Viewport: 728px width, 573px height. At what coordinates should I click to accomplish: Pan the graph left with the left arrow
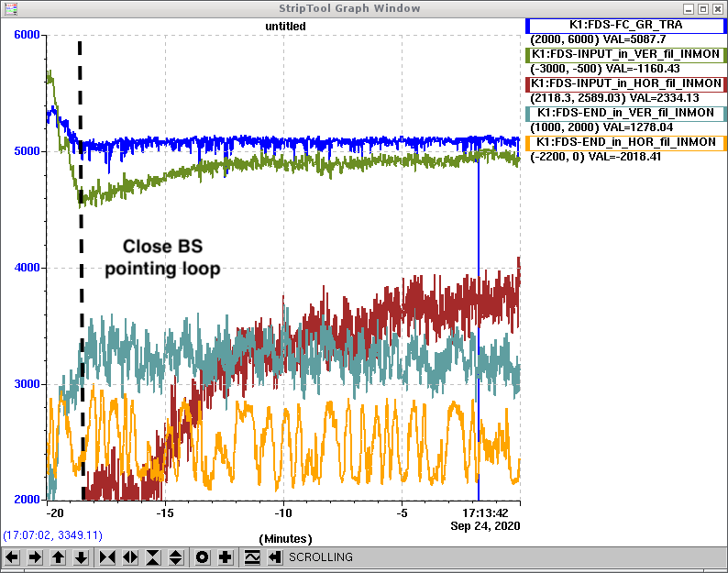(x=13, y=556)
